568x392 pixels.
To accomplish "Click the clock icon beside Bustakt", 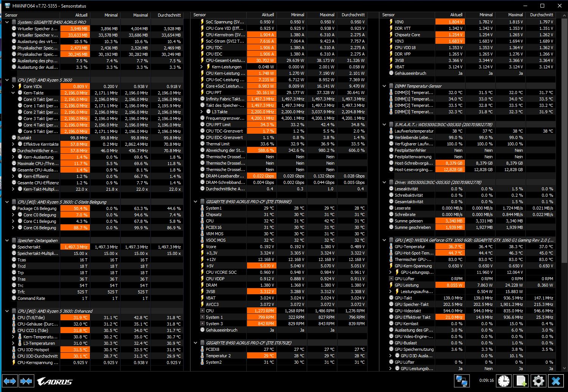I will point(14,138).
